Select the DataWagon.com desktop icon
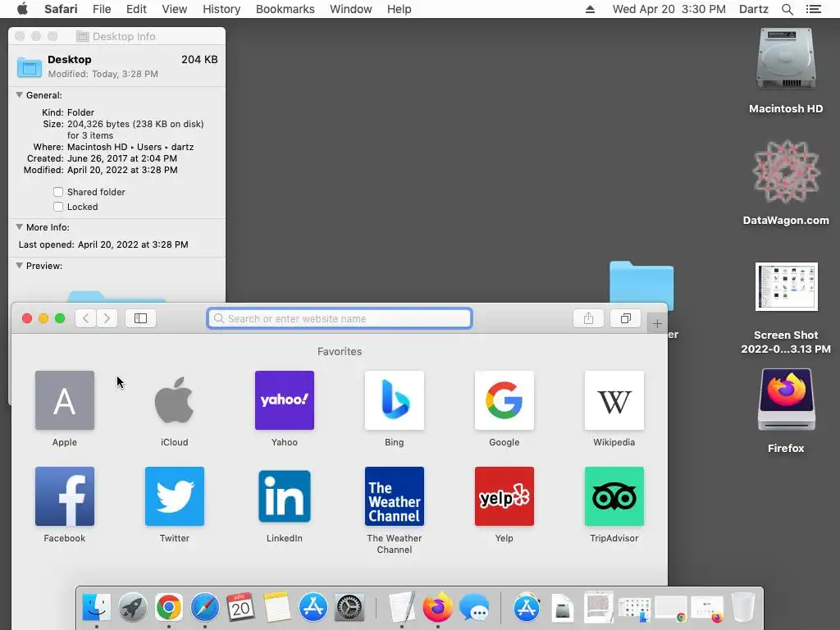The height and width of the screenshot is (630, 840). point(786,171)
